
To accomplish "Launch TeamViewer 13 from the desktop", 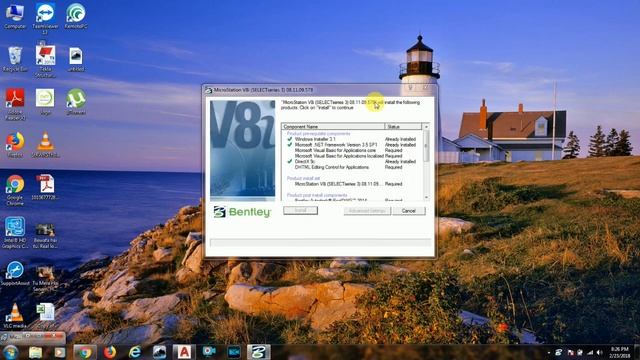I will [45, 18].
